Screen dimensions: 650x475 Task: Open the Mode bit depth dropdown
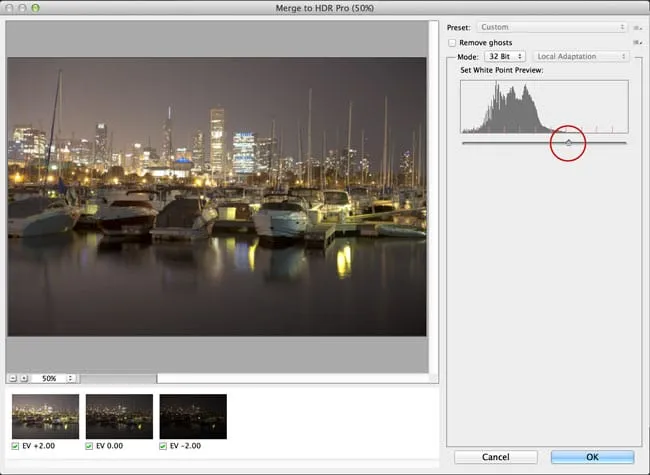click(x=505, y=57)
